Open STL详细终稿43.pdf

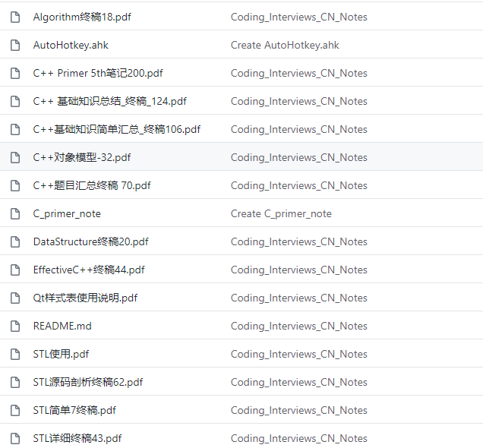[77, 438]
